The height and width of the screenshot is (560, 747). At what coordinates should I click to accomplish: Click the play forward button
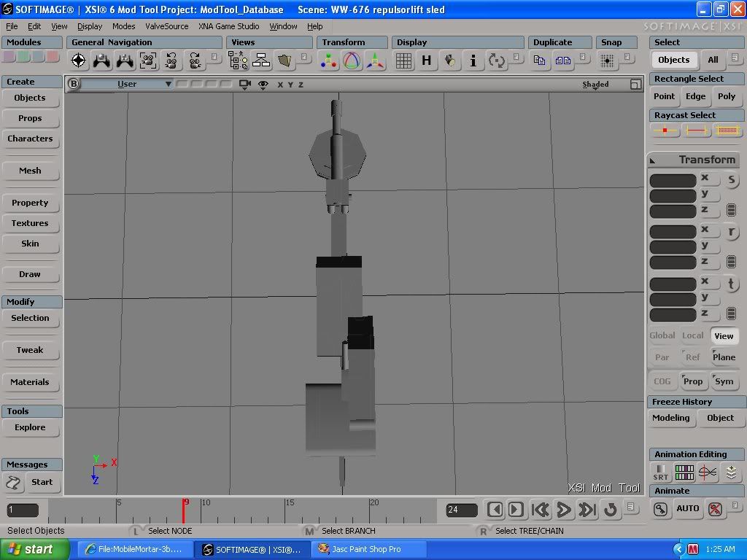point(564,510)
